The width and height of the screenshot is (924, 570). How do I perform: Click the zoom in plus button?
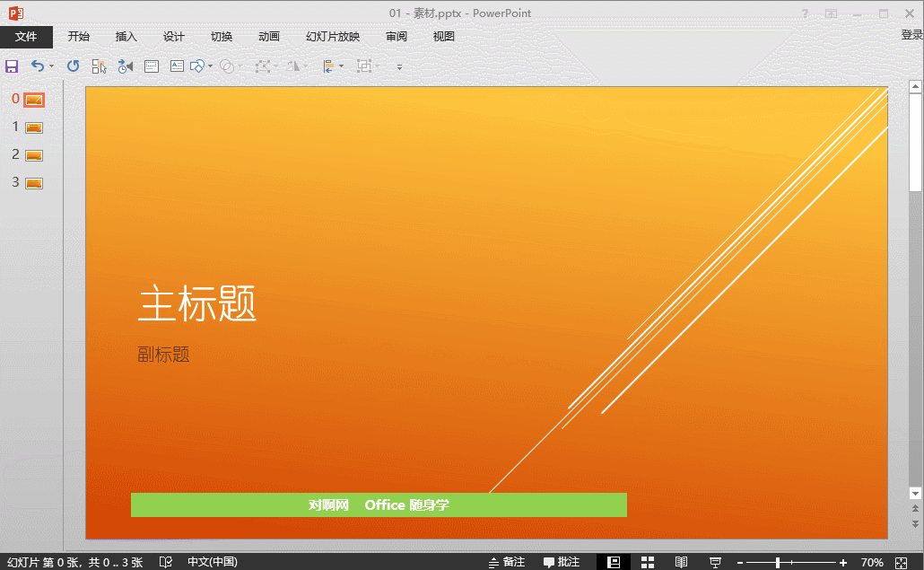pos(843,562)
